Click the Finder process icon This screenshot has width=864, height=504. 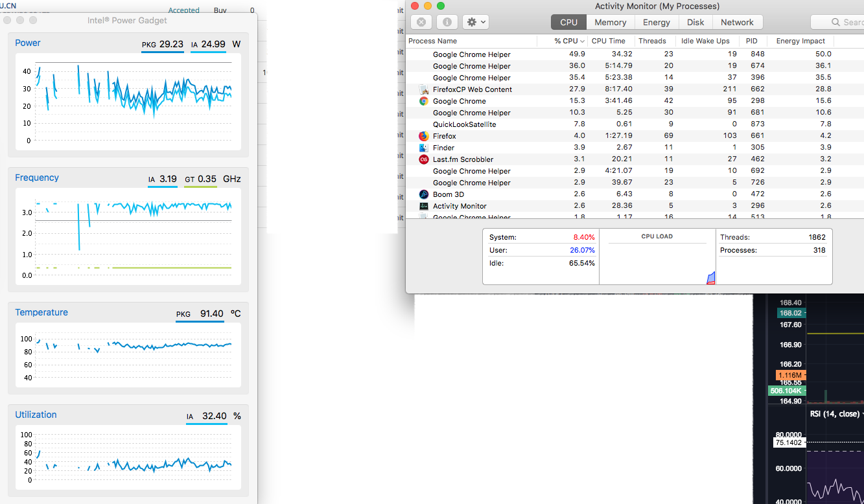coord(423,148)
